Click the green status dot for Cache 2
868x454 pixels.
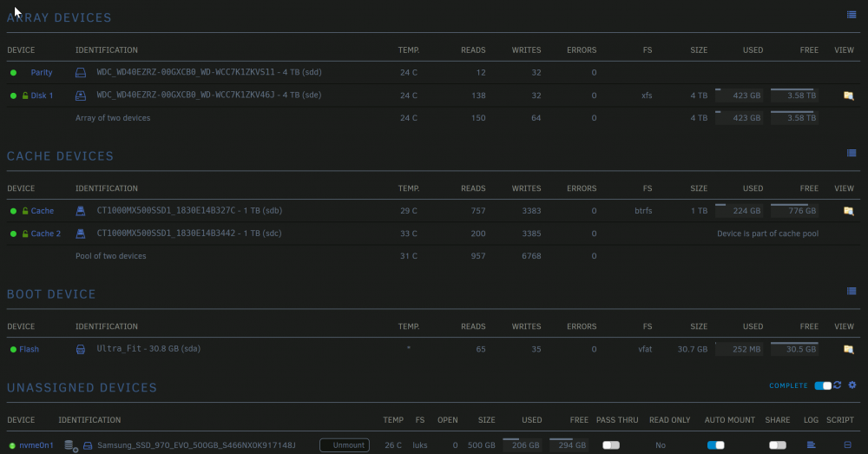coord(13,234)
